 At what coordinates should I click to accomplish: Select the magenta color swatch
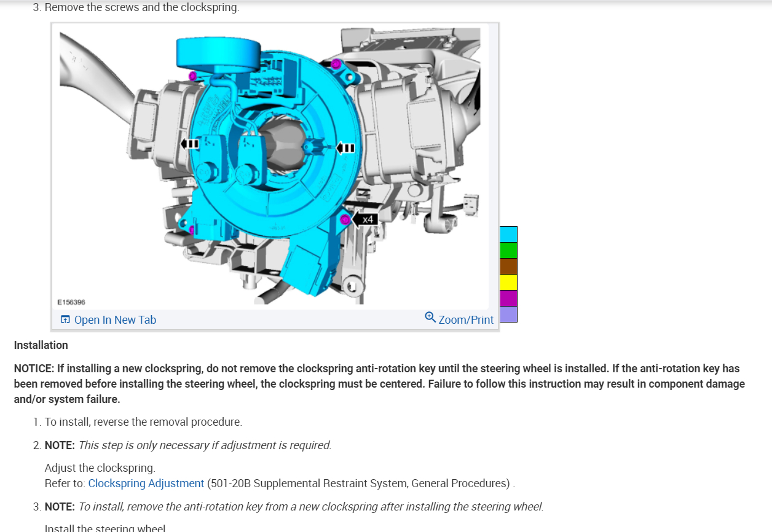(508, 298)
